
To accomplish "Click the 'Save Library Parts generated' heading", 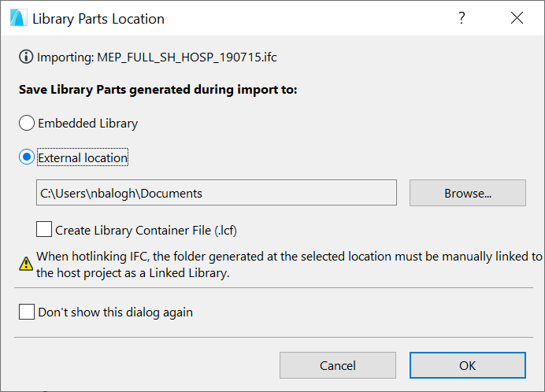I will (158, 90).
